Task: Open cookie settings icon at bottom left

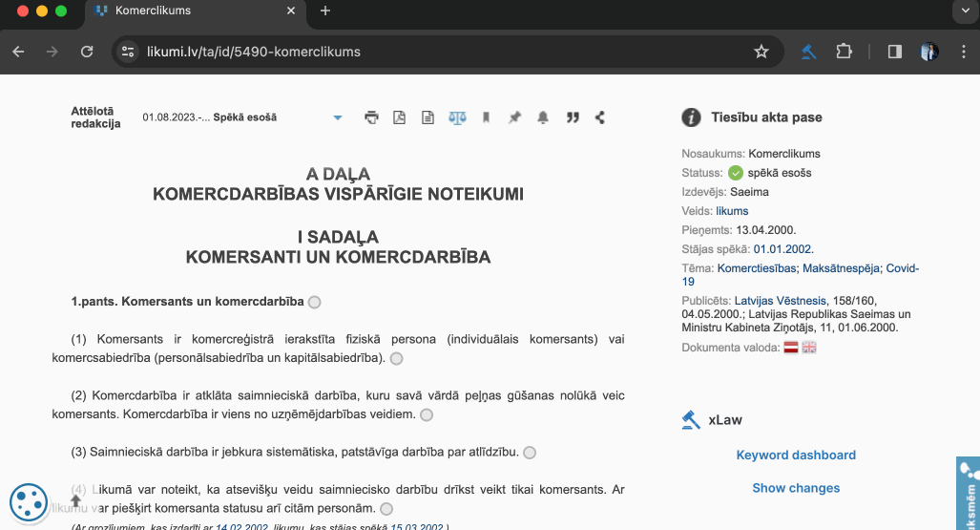Action: pyautogui.click(x=29, y=502)
